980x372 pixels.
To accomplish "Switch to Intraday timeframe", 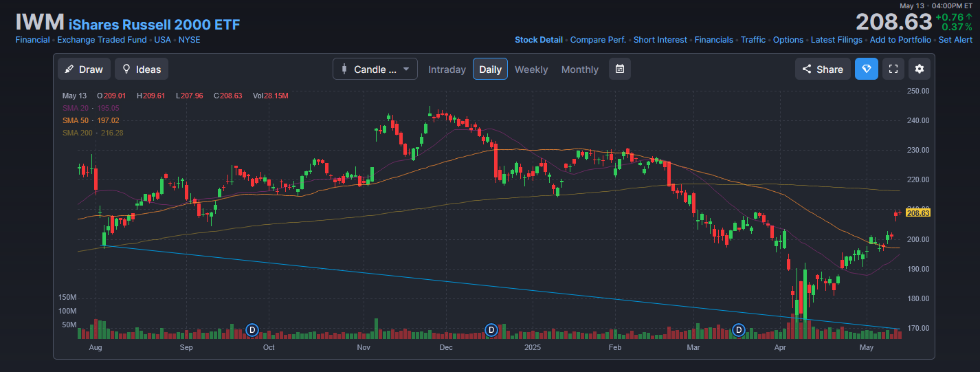I will pyautogui.click(x=447, y=69).
